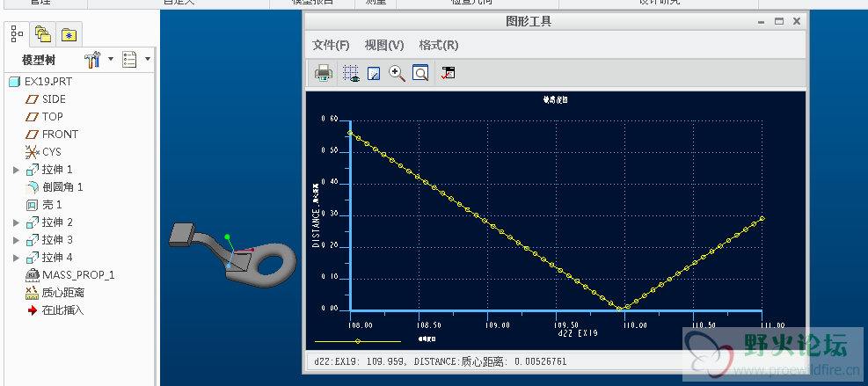This screenshot has width=868, height=386.
Task: Expand the 拉伸 3 feature node
Action: (16, 240)
